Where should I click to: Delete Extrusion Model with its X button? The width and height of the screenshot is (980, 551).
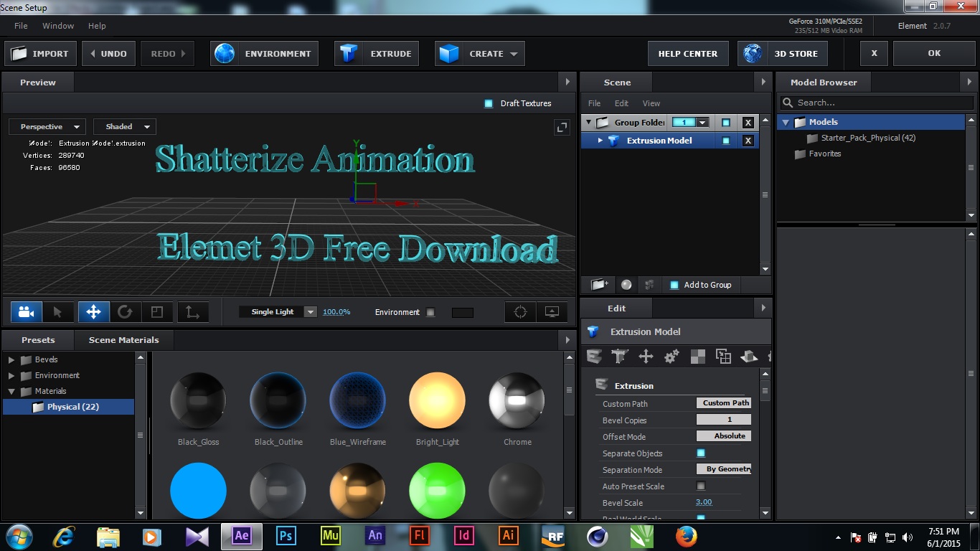pos(748,141)
